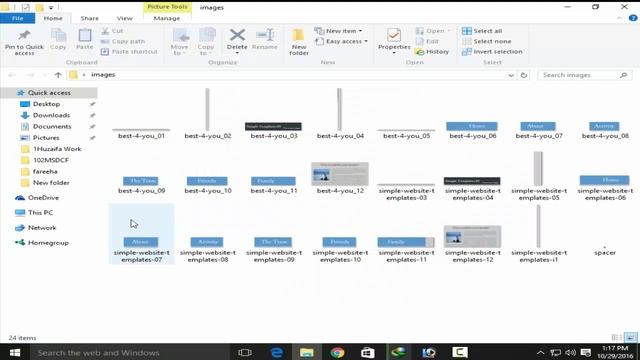
Task: Click Select all
Action: coord(482,31)
